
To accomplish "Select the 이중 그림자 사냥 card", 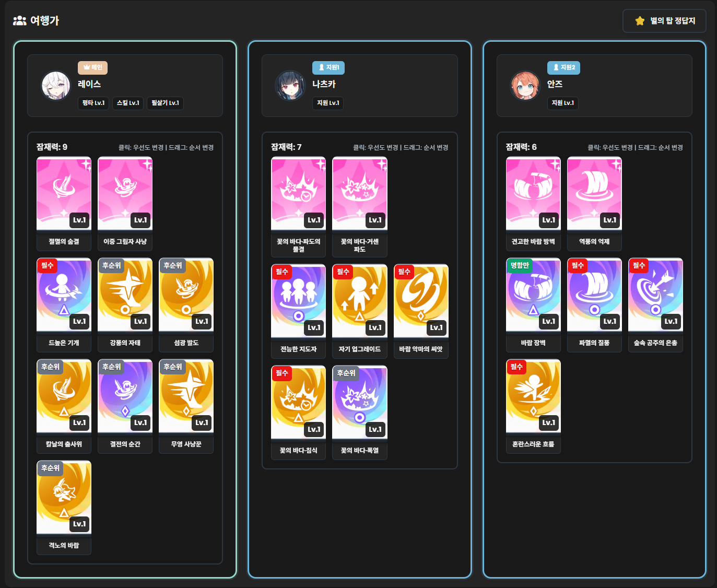I will coord(125,194).
